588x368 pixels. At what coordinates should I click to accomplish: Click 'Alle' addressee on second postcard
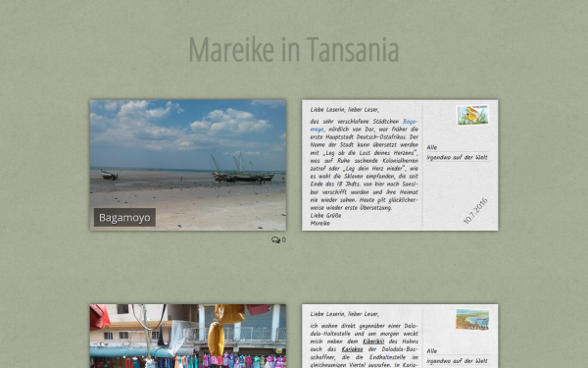(x=432, y=351)
